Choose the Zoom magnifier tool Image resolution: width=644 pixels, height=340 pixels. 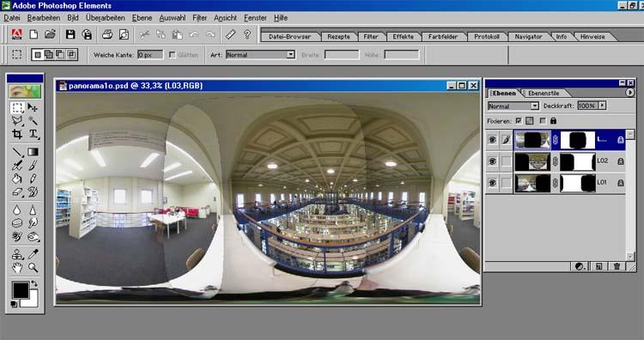click(x=33, y=268)
